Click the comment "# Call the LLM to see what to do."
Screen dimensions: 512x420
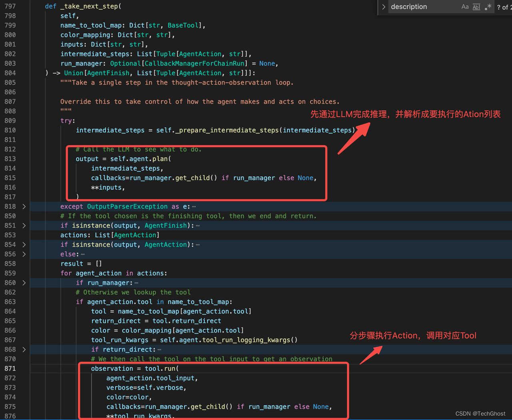138,149
